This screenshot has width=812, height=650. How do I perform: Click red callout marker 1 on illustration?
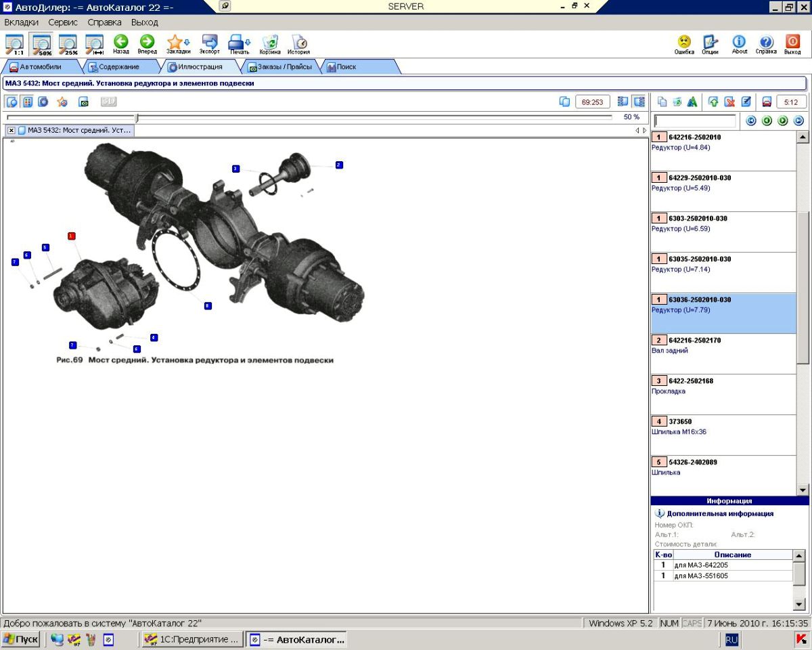point(72,236)
